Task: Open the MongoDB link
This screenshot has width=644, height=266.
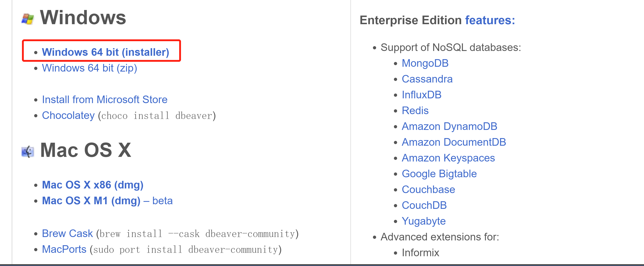Action: pyautogui.click(x=425, y=63)
